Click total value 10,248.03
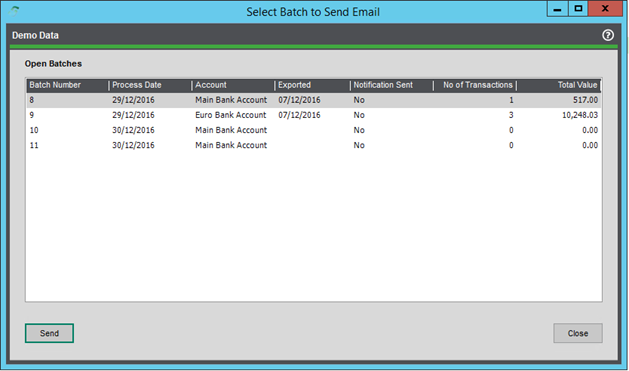Image resolution: width=629 pixels, height=371 pixels. [580, 115]
